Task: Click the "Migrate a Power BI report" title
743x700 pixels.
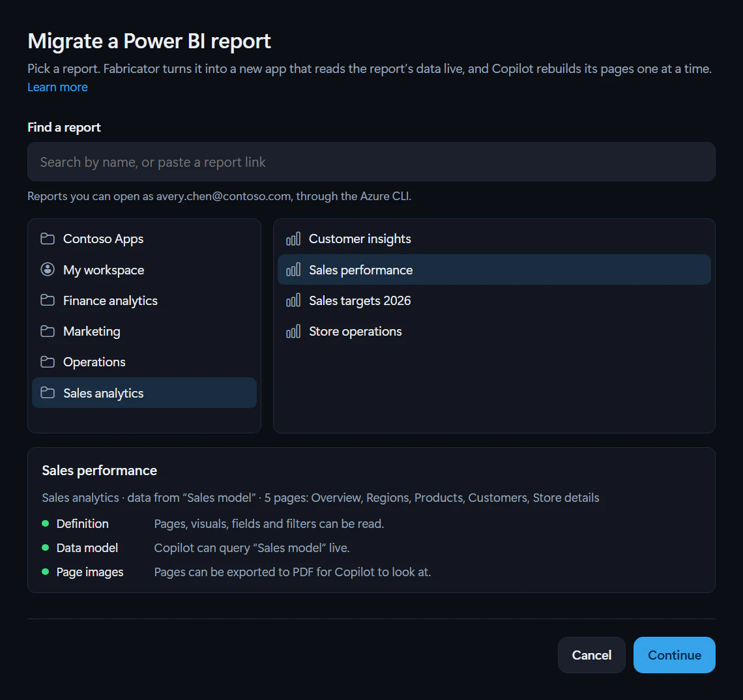Action: tap(149, 41)
